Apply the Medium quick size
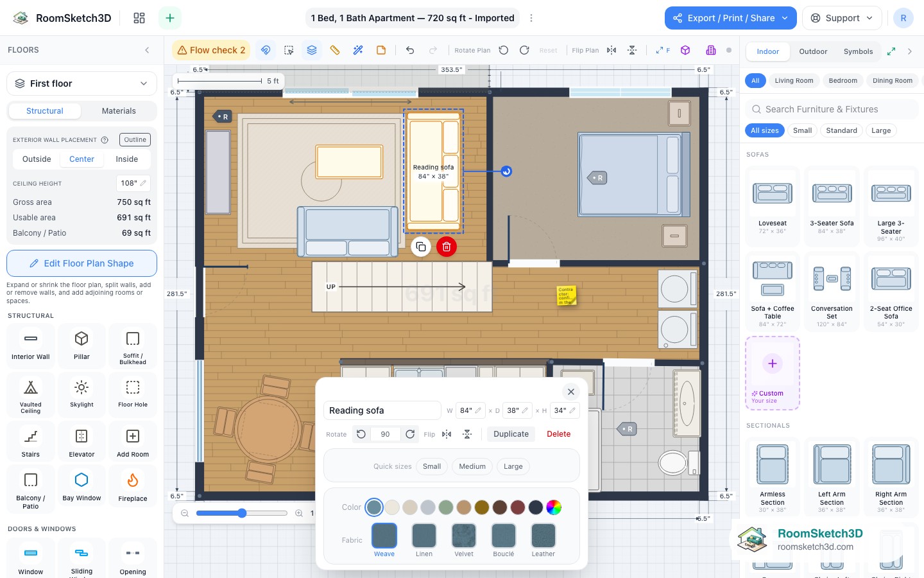This screenshot has width=924, height=578. pos(472,466)
